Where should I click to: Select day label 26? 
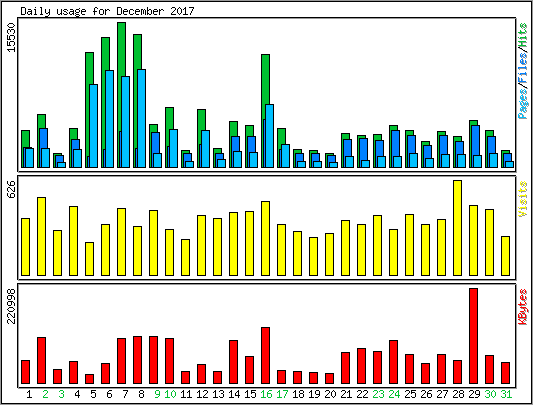click(x=426, y=394)
